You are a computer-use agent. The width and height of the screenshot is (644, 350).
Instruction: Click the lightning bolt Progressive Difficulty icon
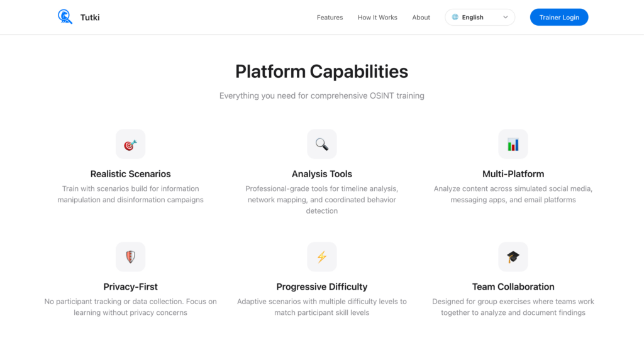pos(321,257)
